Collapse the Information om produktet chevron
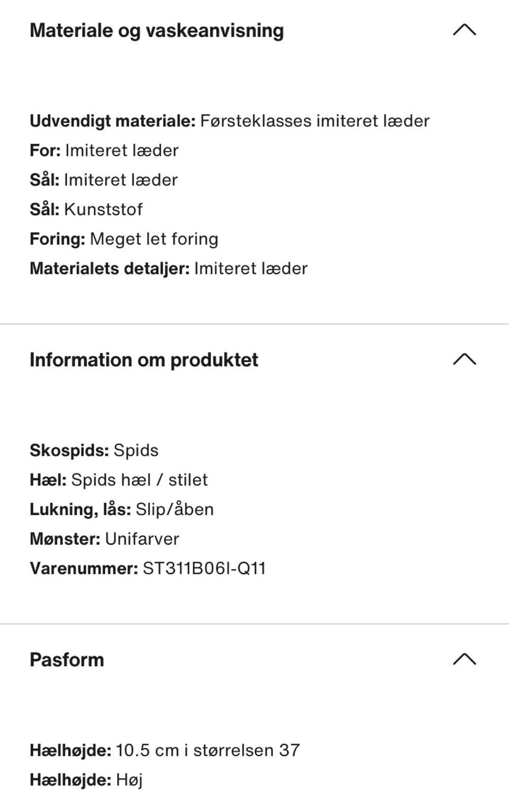The height and width of the screenshot is (812, 509). [x=464, y=360]
